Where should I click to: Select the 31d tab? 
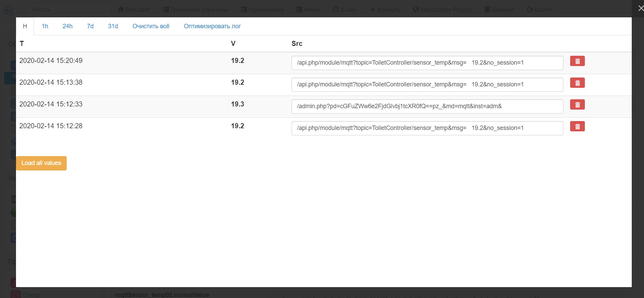click(x=113, y=26)
